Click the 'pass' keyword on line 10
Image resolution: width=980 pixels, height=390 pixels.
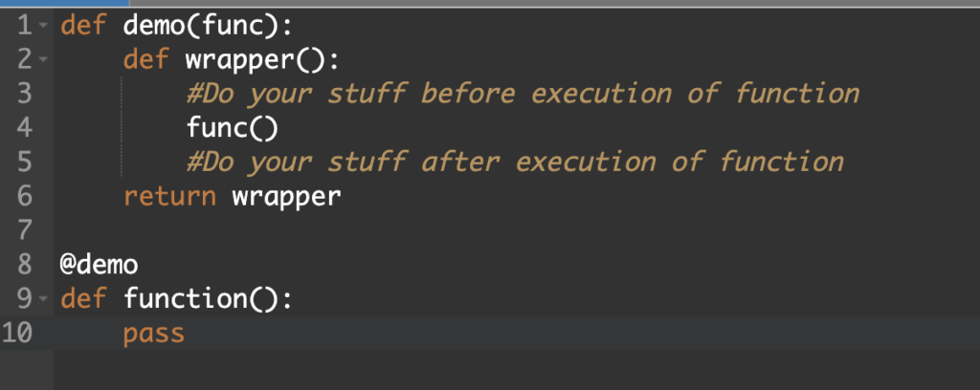[153, 334]
